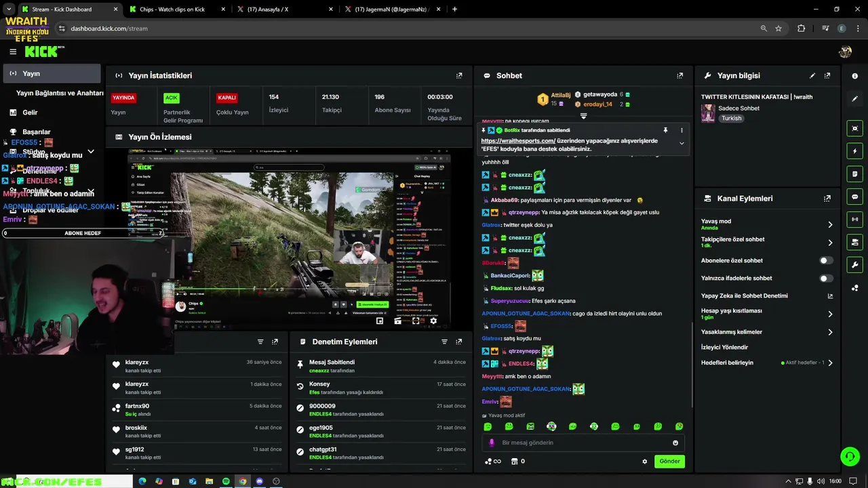Image resolution: width=868 pixels, height=488 pixels.
Task: Open the emoji picker in message box
Action: coord(675,443)
